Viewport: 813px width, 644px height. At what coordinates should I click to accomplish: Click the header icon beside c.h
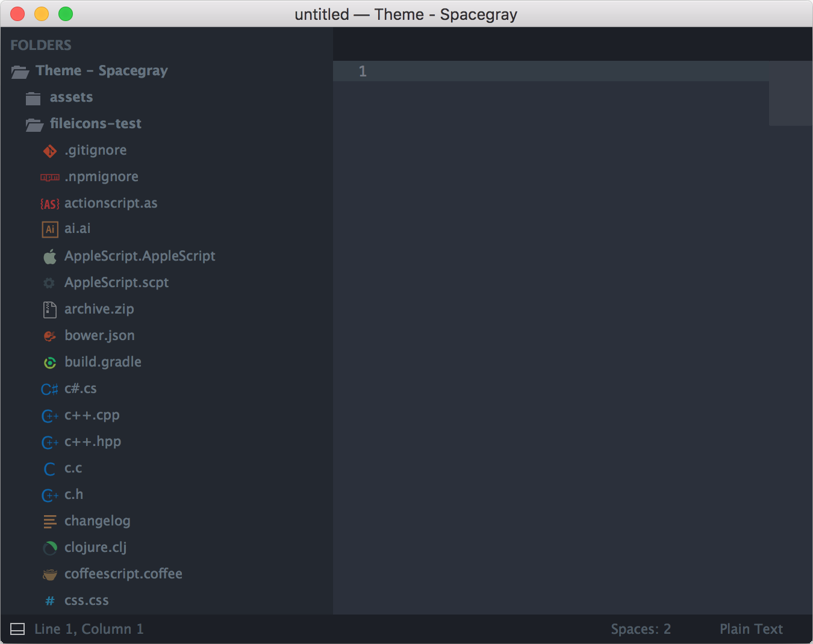click(50, 495)
